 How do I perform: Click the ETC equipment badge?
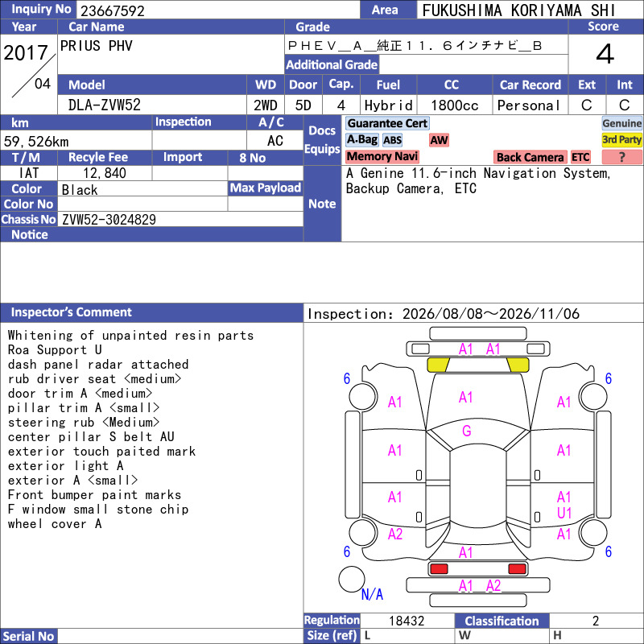point(580,157)
